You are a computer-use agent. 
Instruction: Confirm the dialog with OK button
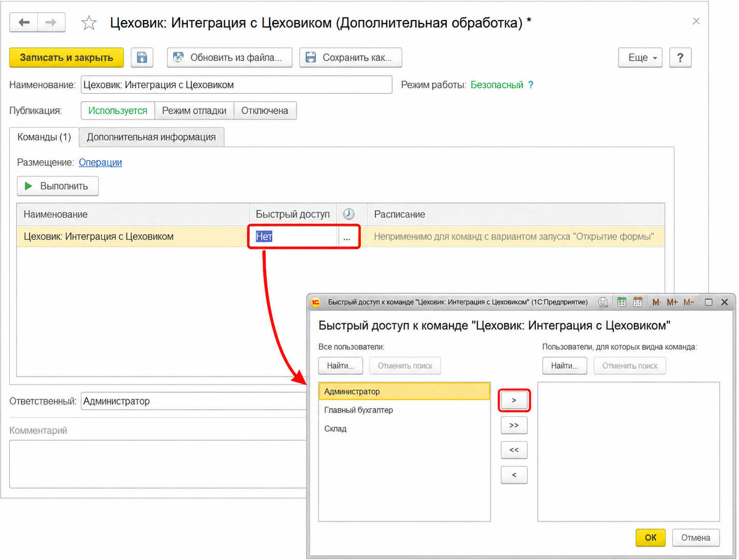point(650,537)
